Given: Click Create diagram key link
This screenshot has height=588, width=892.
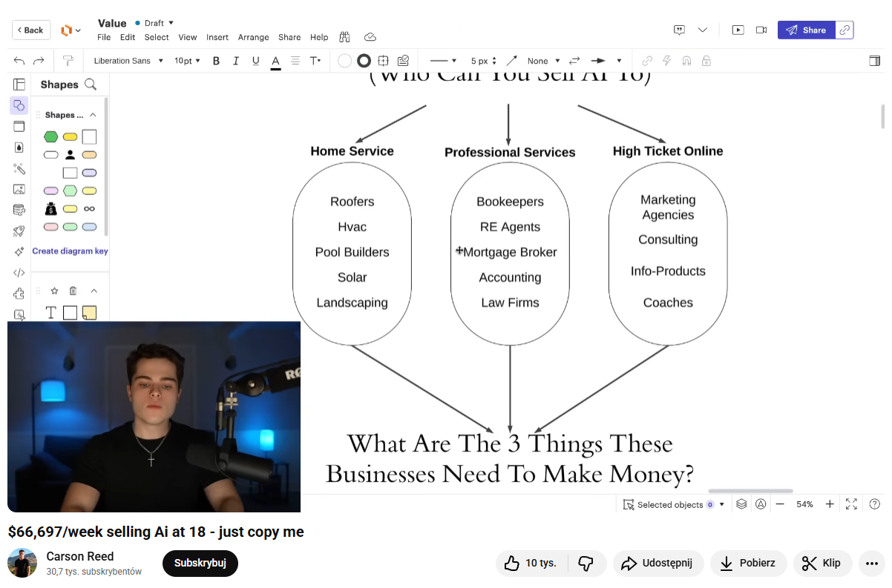Looking at the screenshot, I should tap(70, 251).
